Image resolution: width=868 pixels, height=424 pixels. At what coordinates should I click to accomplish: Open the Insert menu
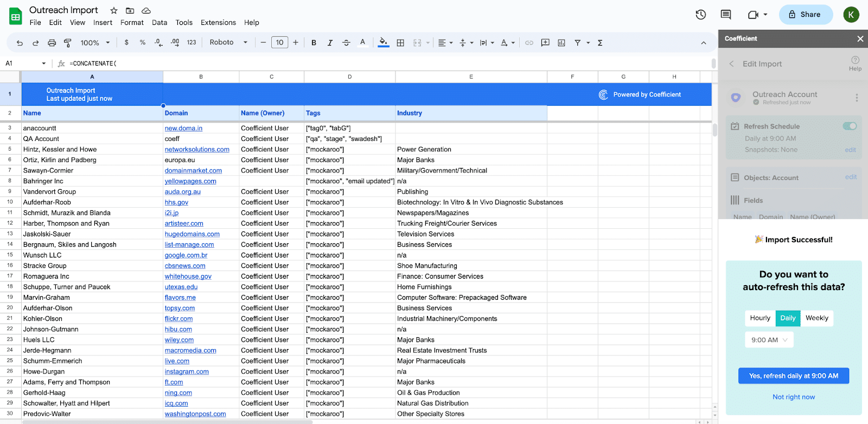(103, 23)
